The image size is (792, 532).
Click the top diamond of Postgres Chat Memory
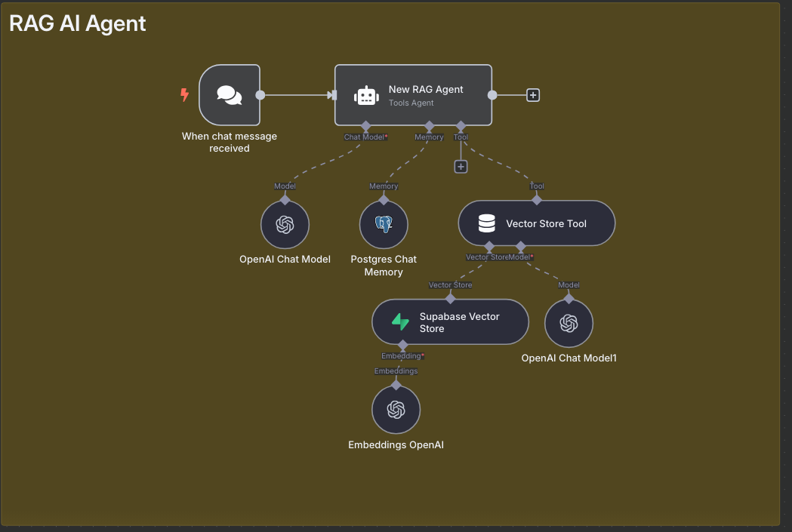pos(384,200)
